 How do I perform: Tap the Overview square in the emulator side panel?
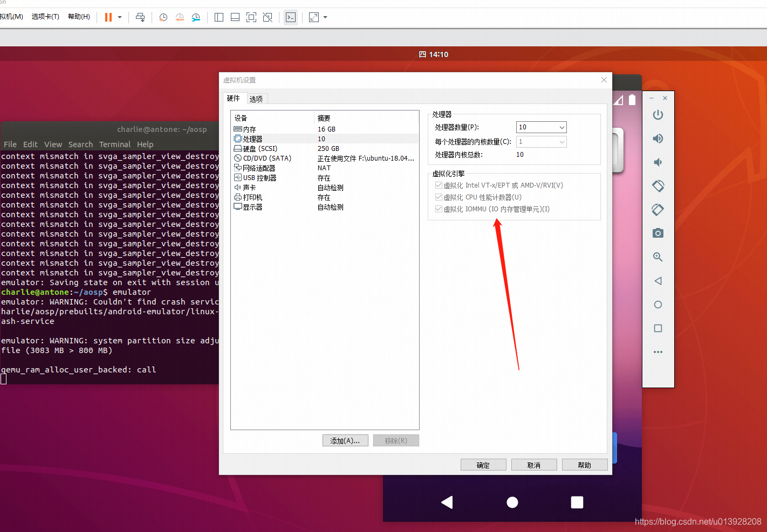click(658, 328)
